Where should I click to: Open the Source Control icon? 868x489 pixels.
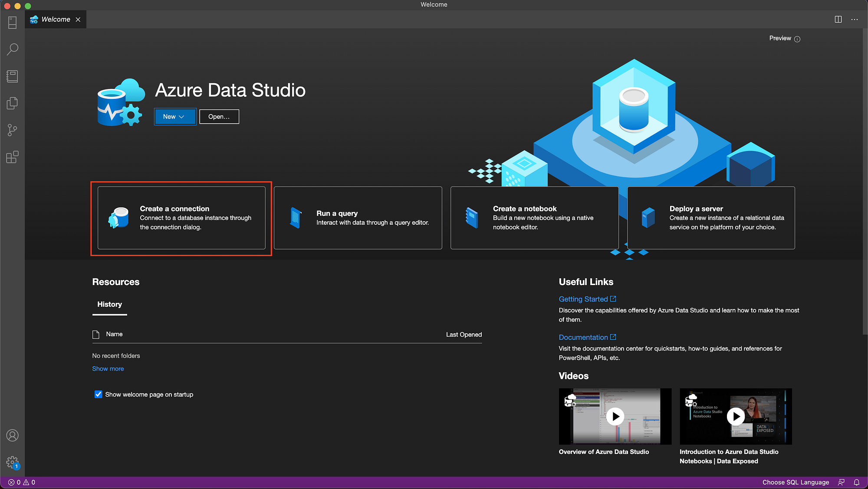[x=12, y=130]
